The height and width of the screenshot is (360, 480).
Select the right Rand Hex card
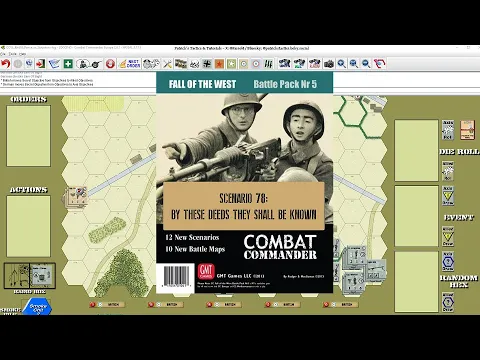coord(42,276)
